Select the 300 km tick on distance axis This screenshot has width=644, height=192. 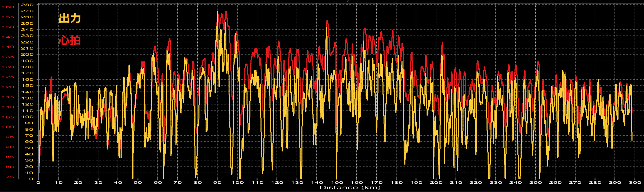coord(635,182)
